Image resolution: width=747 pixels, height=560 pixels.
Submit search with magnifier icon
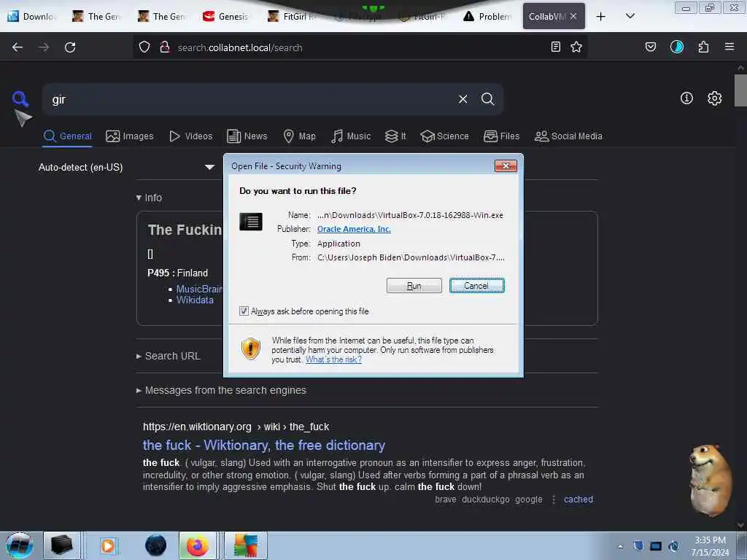[487, 99]
